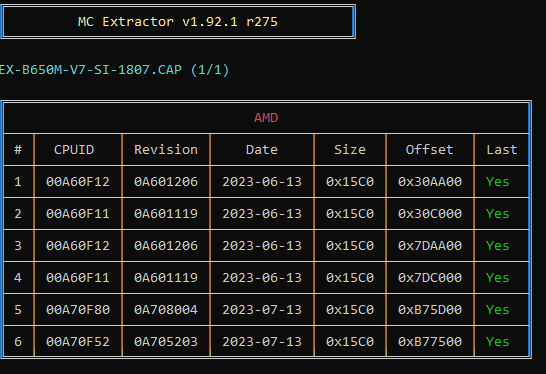Click Yes in row 3
The image size is (546, 374).
coord(498,246)
